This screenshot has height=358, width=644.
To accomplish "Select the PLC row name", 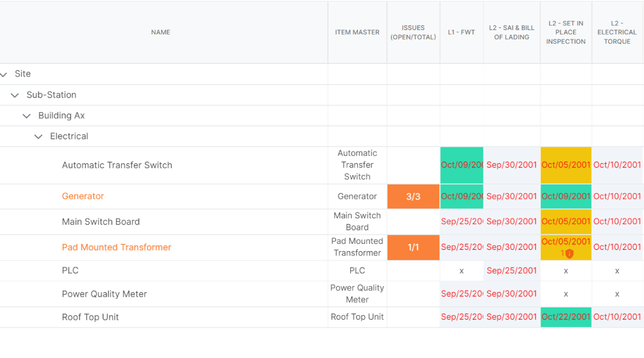I will pyautogui.click(x=70, y=271).
